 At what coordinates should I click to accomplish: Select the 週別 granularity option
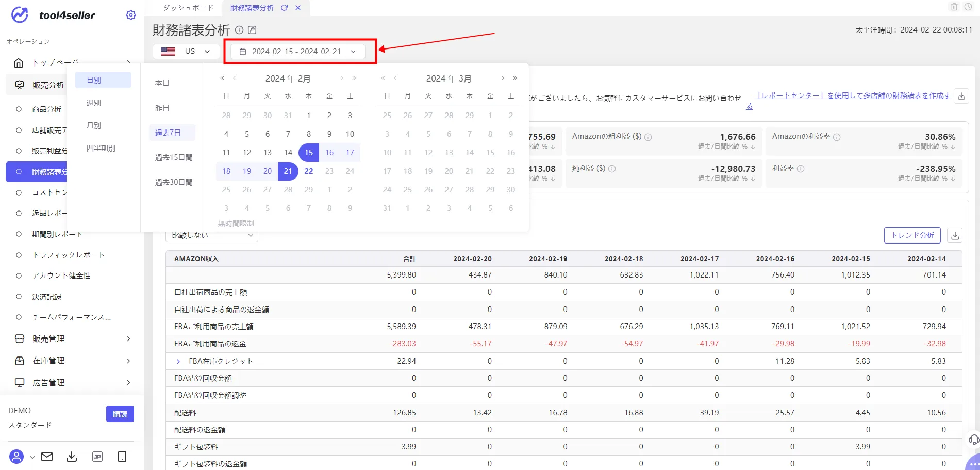94,103
